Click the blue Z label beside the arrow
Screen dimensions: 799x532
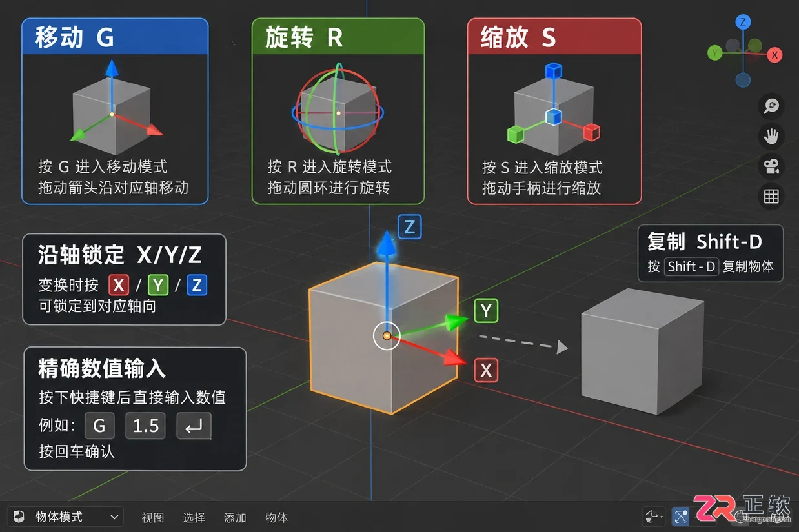click(x=410, y=227)
